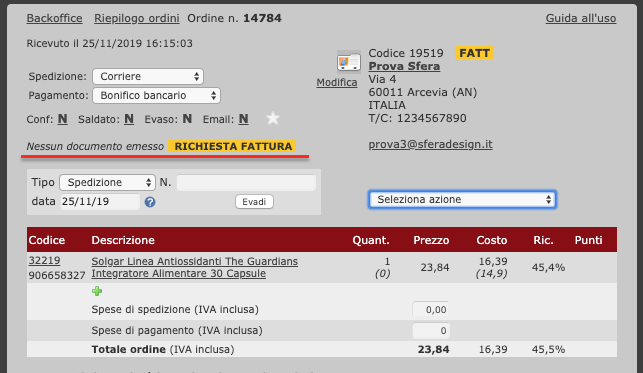Open the Tipo Spedizione dropdown
Viewport: 643px width, 373px height.
(x=107, y=182)
